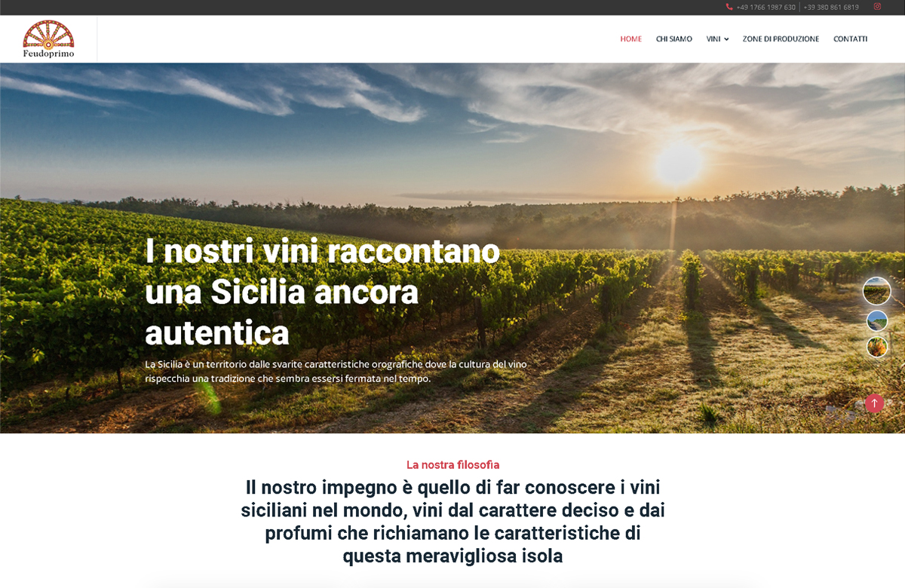Click the red scroll-to-top arrow button
This screenshot has height=588, width=905.
coord(874,403)
